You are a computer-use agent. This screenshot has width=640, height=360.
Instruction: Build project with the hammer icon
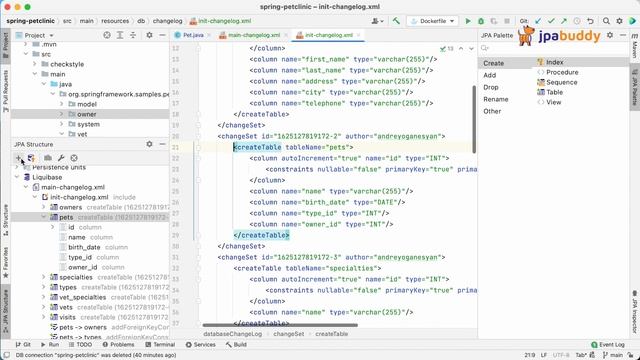coord(396,21)
